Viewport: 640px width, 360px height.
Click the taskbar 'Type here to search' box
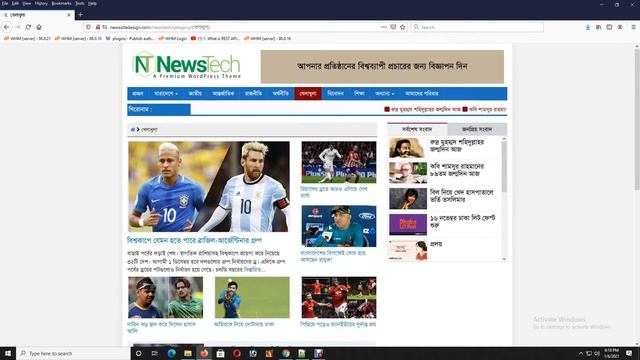[x=73, y=353]
